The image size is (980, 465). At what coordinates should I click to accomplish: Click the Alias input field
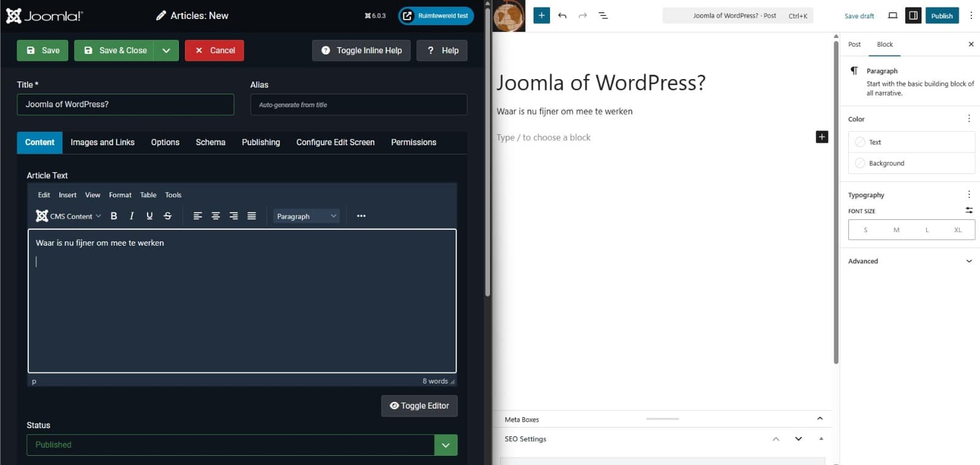tap(359, 104)
